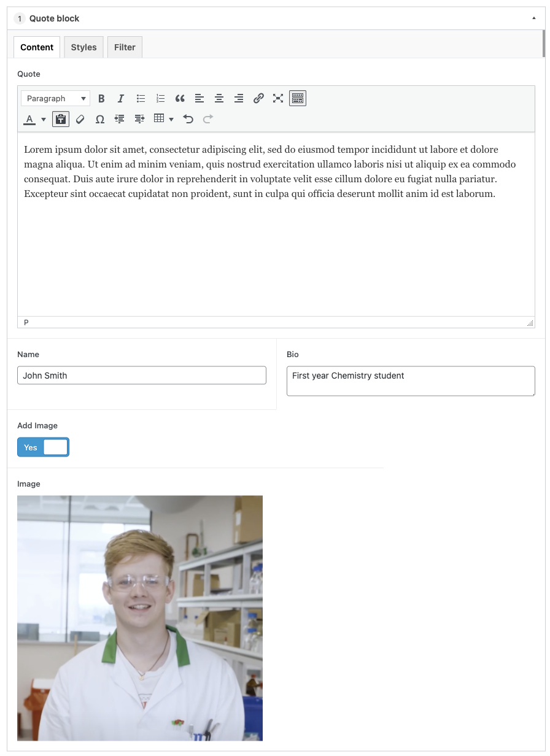The image size is (550, 756).
Task: Select the student image thumbnail
Action: click(140, 618)
